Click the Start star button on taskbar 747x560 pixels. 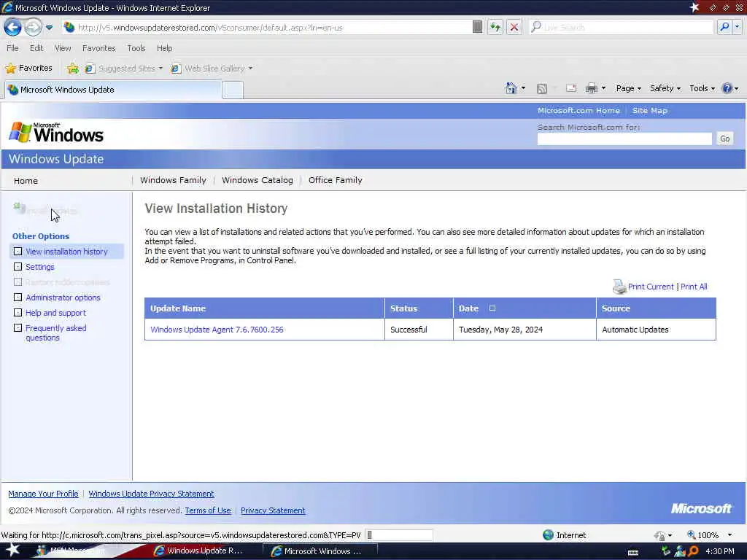(12, 550)
